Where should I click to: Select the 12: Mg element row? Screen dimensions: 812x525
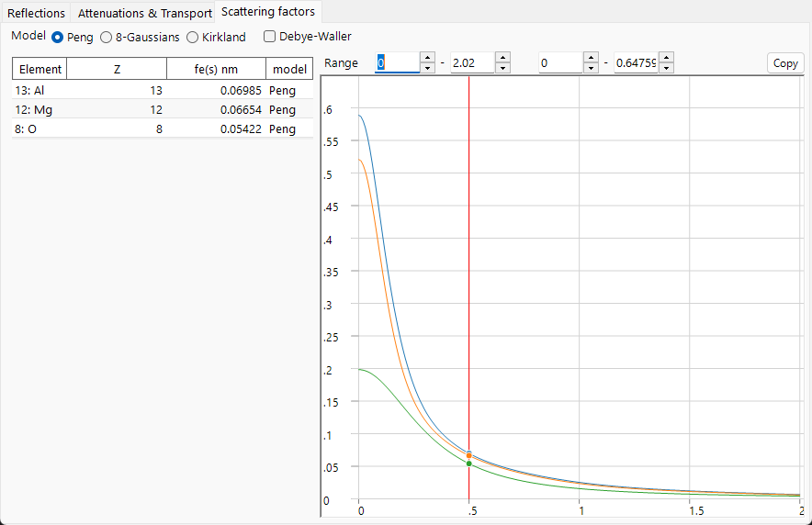click(x=163, y=109)
